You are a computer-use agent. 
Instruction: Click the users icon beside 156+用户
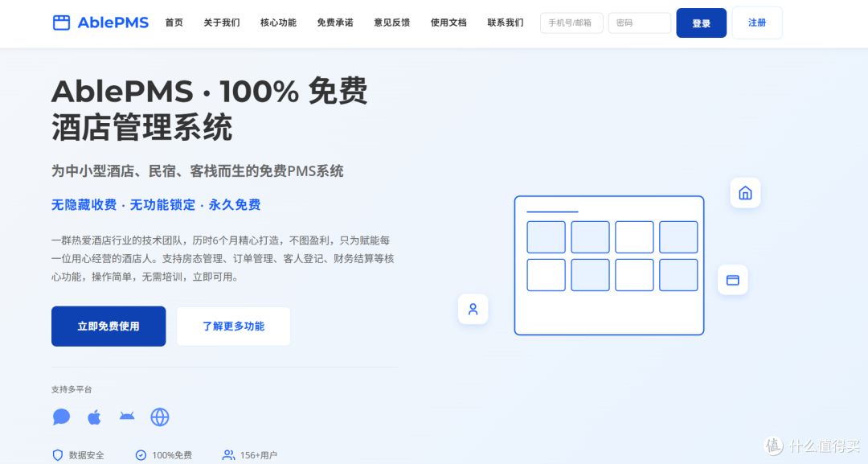(228, 455)
